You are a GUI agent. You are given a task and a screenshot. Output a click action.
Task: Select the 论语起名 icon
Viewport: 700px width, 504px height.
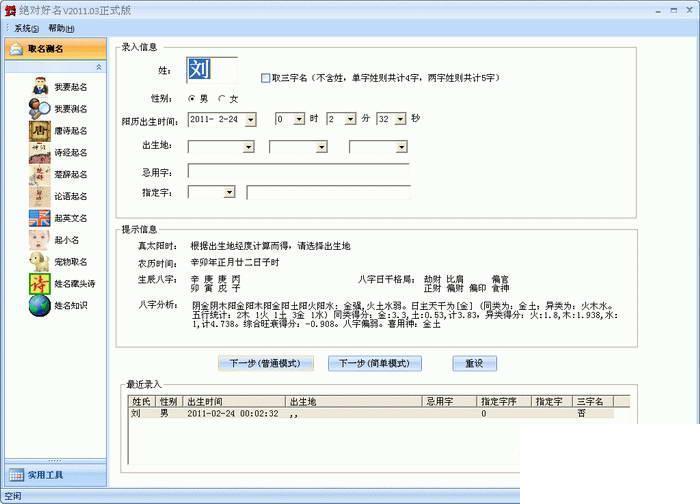click(40, 196)
